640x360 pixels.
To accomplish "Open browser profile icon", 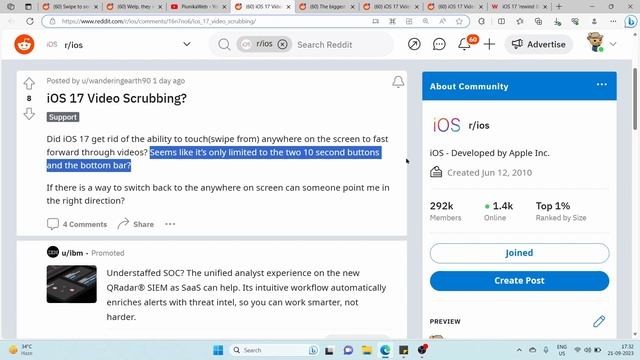I will (x=594, y=21).
